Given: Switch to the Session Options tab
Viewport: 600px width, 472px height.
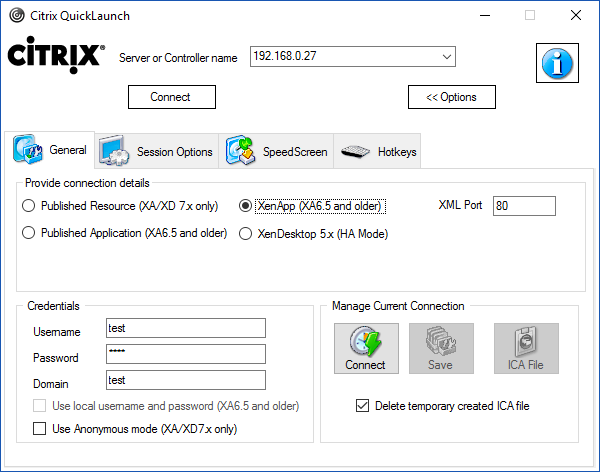Looking at the screenshot, I should 157,152.
